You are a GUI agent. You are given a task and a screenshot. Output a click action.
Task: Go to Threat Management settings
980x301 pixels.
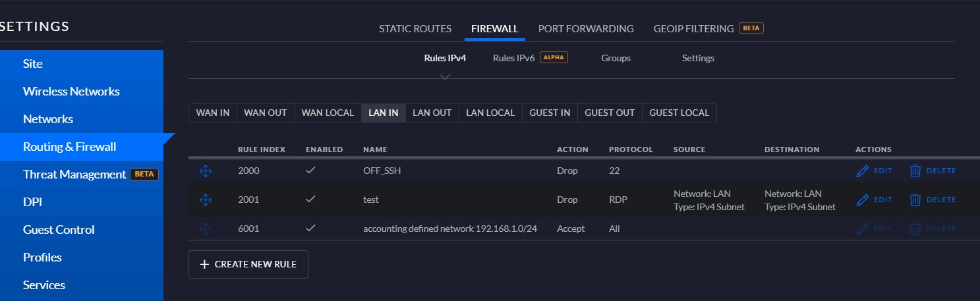pyautogui.click(x=74, y=175)
